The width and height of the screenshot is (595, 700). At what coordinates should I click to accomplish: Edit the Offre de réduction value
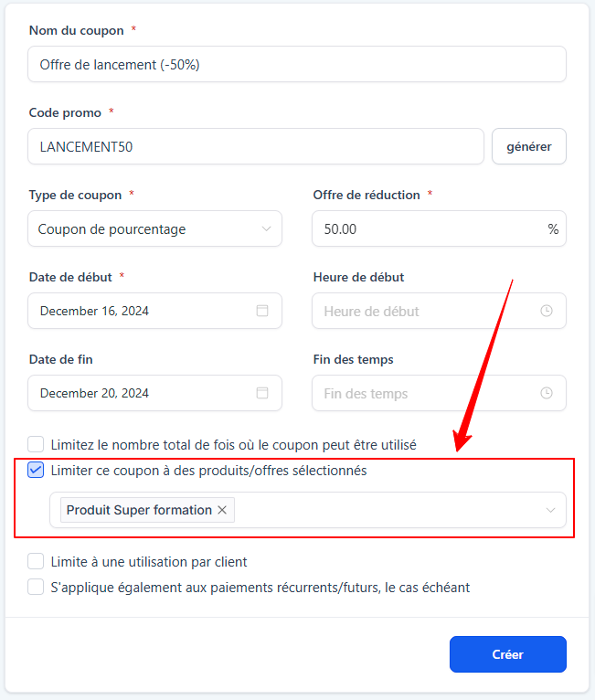[425, 229]
